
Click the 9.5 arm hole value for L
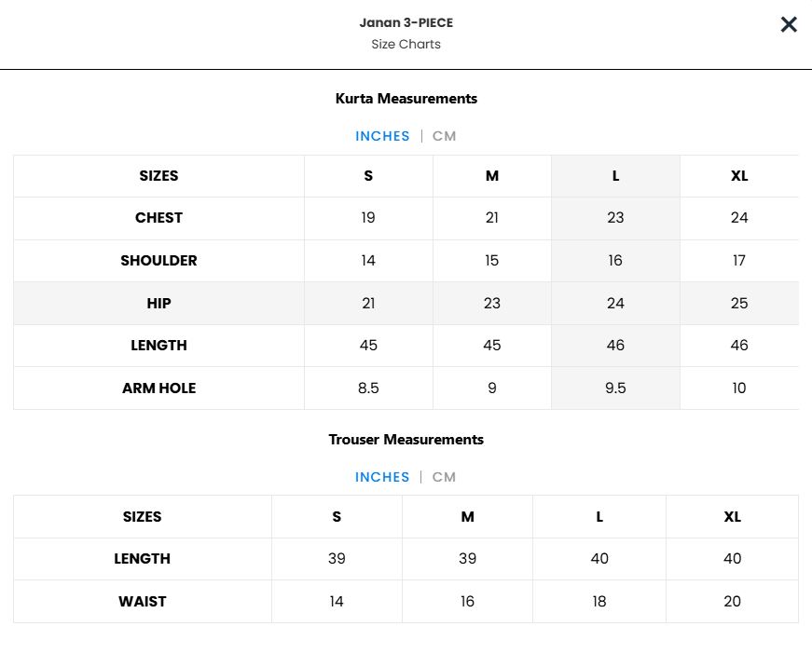click(615, 388)
